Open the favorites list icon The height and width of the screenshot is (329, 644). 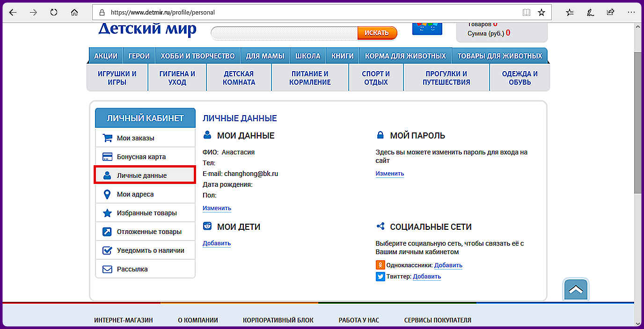click(570, 13)
